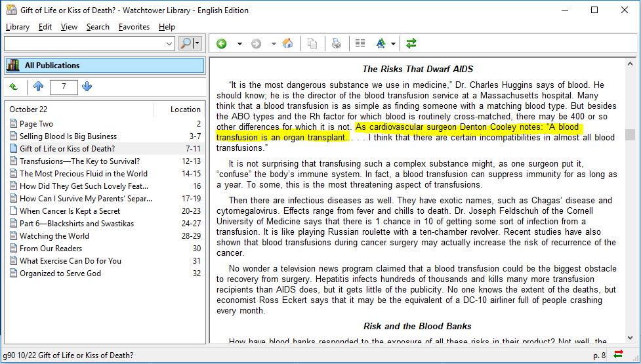Click the blue next-article down arrow
Screen dimensions: 641x364
click(87, 87)
